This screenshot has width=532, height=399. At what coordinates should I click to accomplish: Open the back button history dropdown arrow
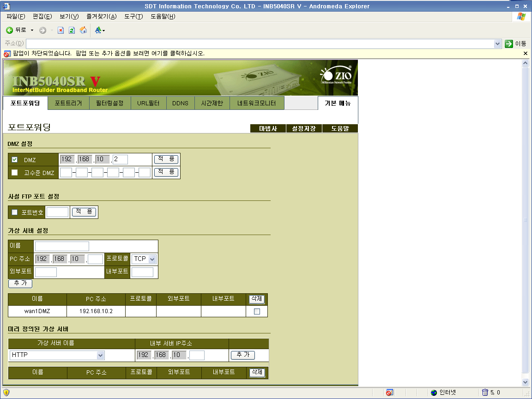click(32, 30)
